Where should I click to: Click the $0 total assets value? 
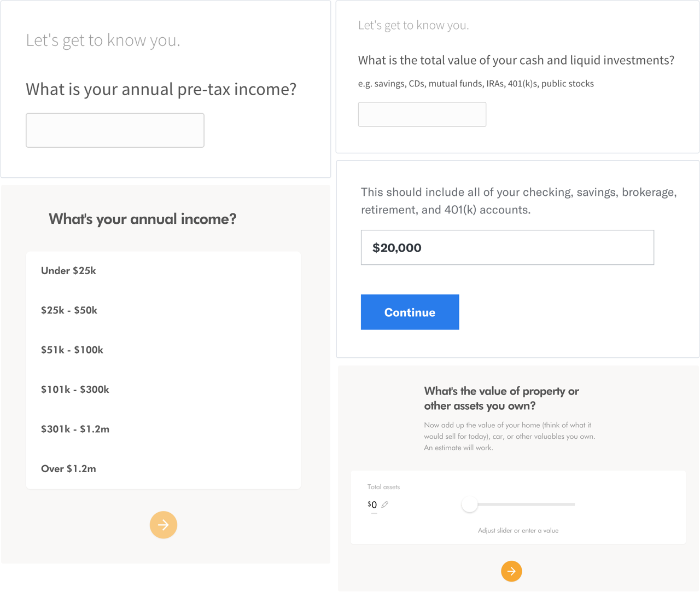click(x=373, y=505)
